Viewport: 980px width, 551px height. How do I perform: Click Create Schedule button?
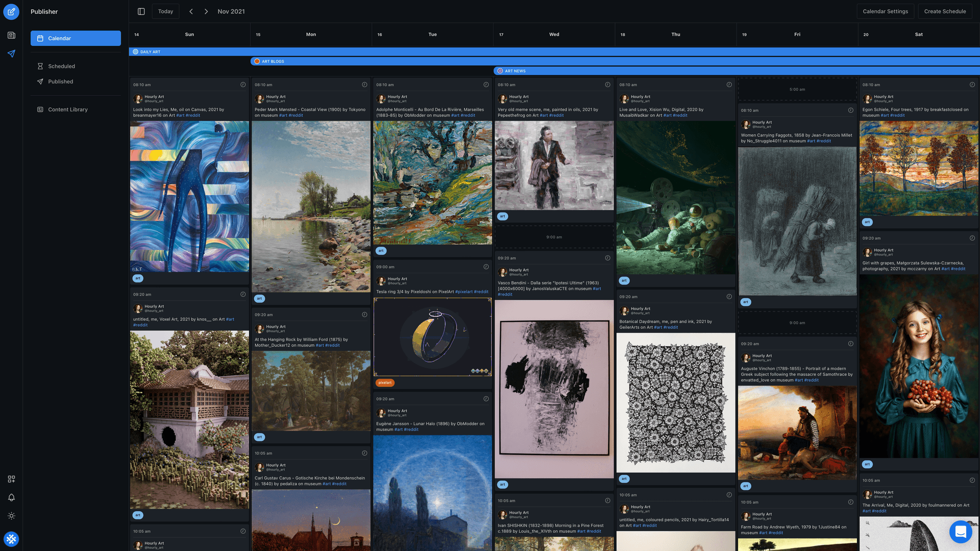click(x=945, y=11)
